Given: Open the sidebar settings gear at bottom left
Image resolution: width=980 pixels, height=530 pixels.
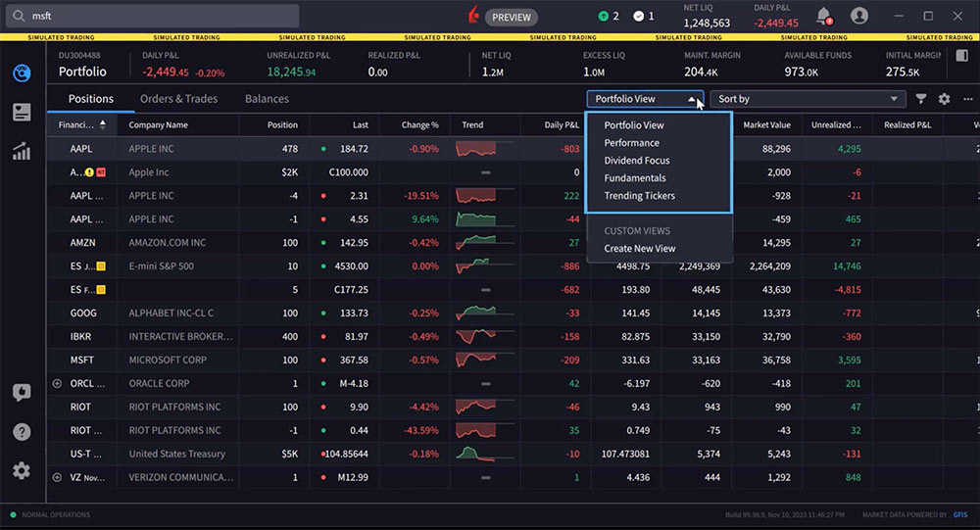Looking at the screenshot, I should click(21, 471).
